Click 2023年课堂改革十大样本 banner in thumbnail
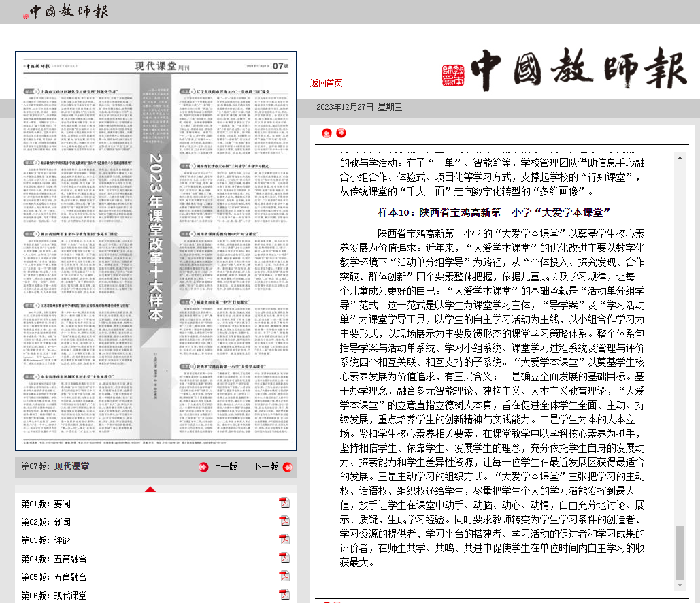The height and width of the screenshot is (603, 700). (156, 238)
